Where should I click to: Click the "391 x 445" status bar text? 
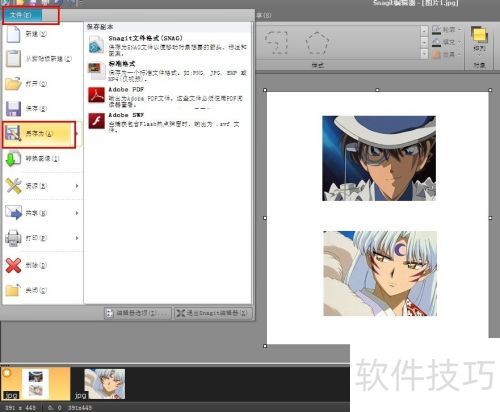[20, 408]
